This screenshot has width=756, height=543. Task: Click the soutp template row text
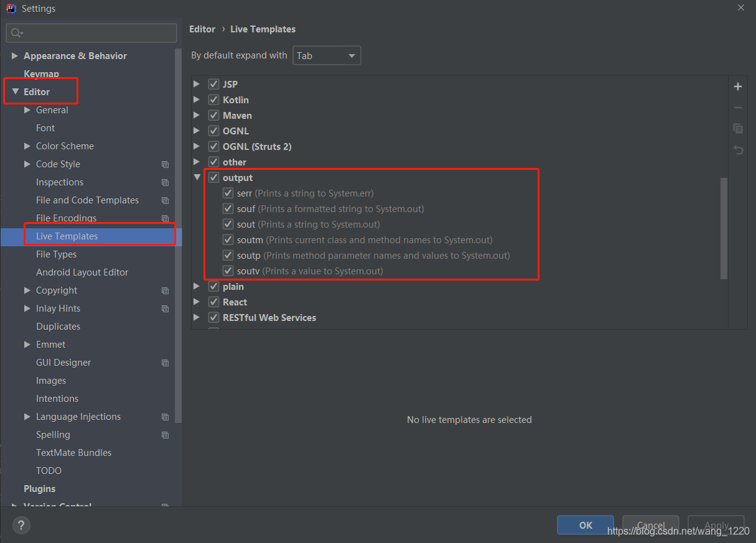pyautogui.click(x=373, y=255)
